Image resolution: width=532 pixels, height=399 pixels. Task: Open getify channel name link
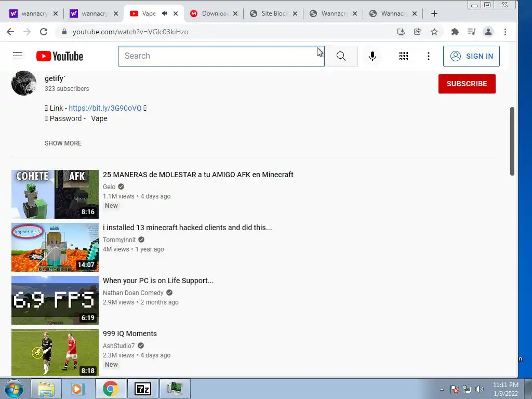tap(55, 78)
